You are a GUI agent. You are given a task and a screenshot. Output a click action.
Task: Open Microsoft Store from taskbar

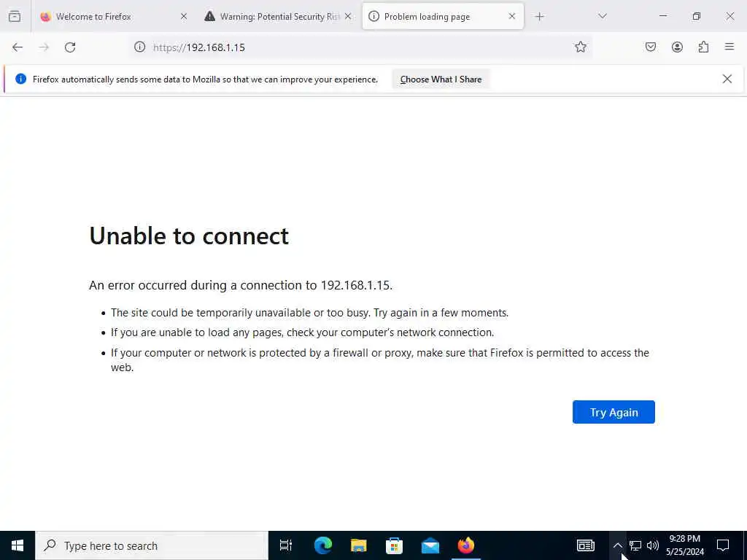tap(395, 545)
